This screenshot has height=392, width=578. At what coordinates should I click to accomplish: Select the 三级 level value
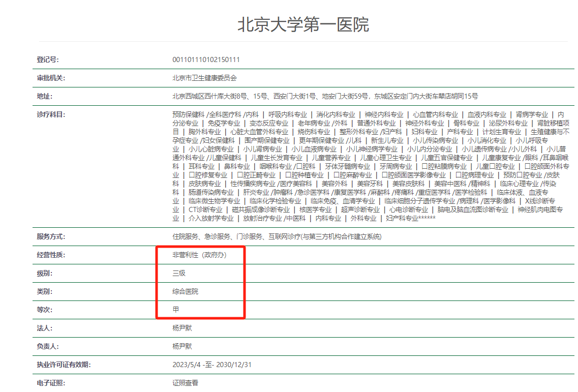179,273
